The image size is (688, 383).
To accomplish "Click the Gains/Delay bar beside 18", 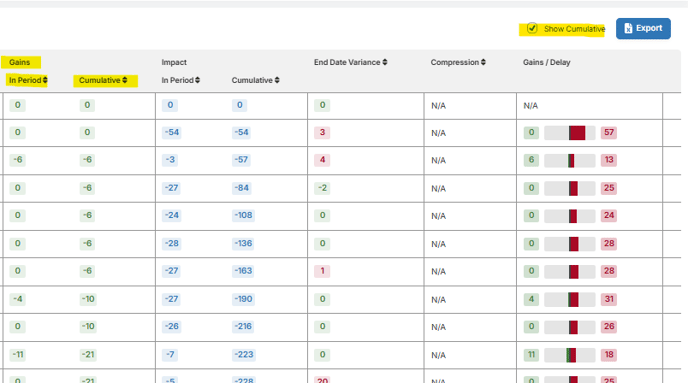I will pyautogui.click(x=570, y=355).
